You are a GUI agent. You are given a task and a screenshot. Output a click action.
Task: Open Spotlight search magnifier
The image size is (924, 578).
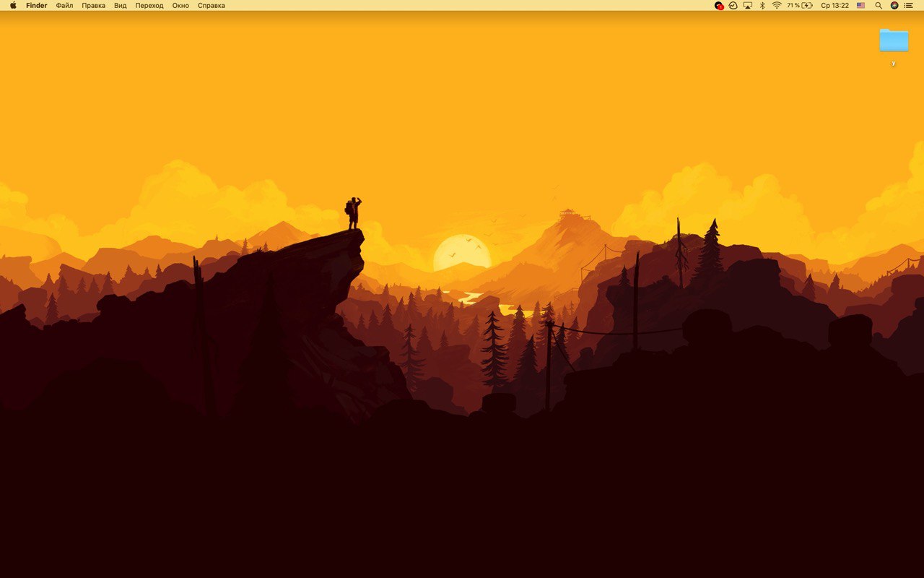coord(879,5)
